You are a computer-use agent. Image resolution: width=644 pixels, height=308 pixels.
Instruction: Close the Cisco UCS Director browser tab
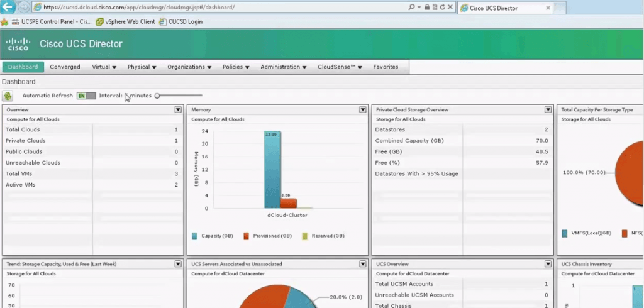click(548, 8)
